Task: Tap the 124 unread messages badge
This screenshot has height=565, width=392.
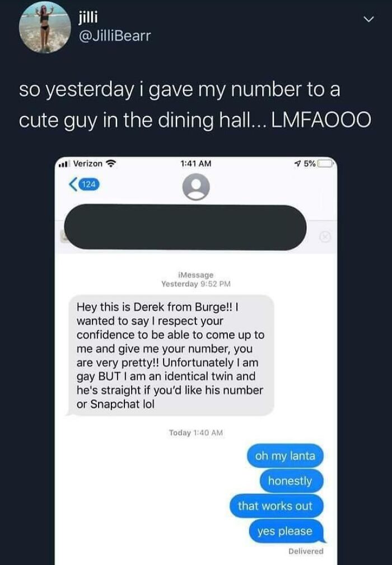Action: click(88, 184)
